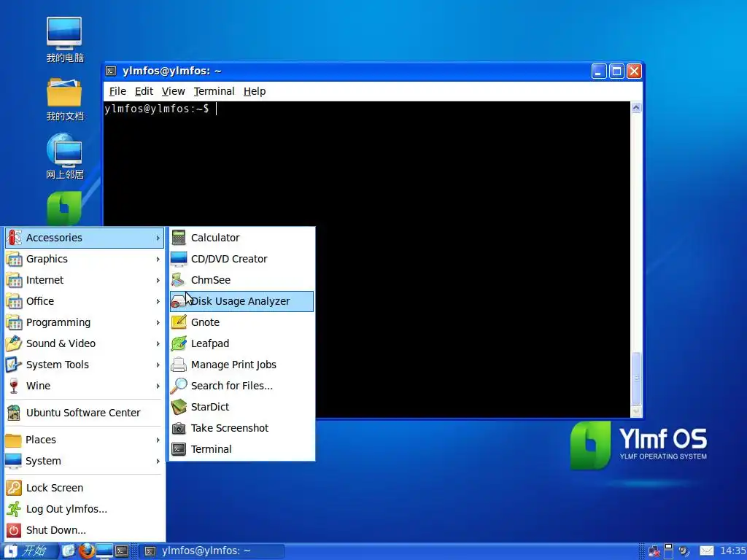Image resolution: width=747 pixels, height=560 pixels.
Task: Click the Lock Screen key icon
Action: 14,488
